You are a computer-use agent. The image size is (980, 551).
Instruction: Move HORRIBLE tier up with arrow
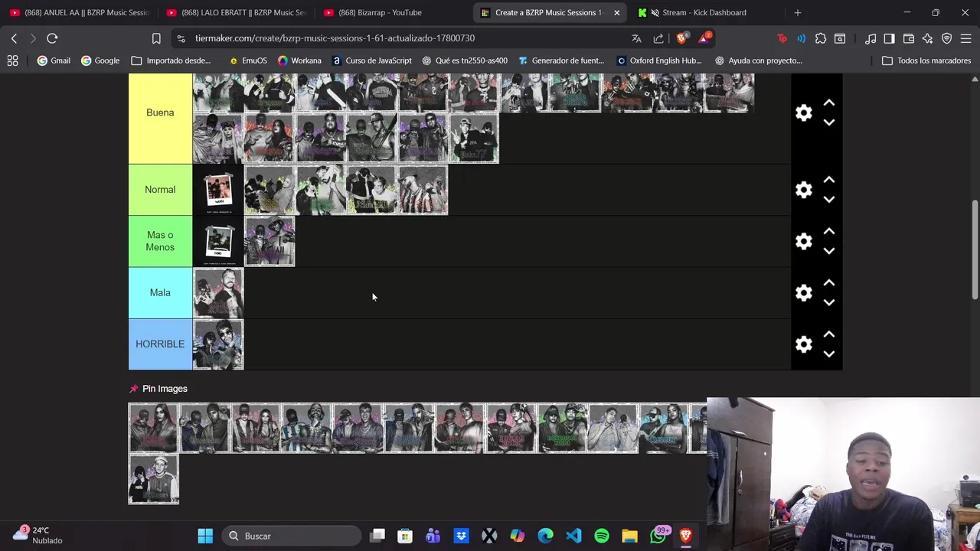click(x=828, y=334)
